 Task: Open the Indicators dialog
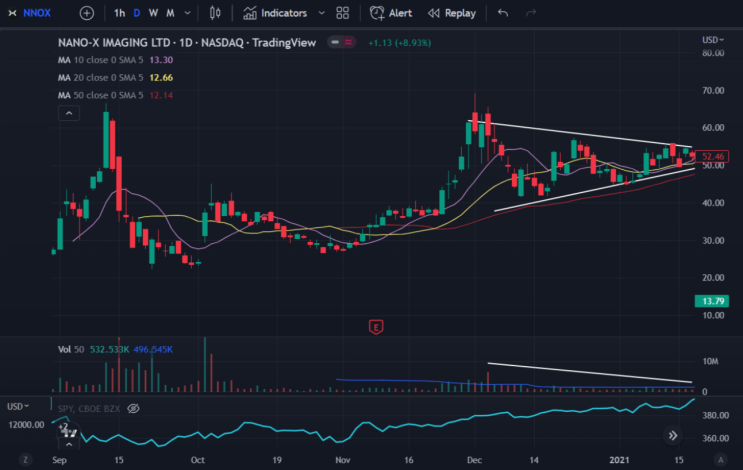pyautogui.click(x=275, y=13)
